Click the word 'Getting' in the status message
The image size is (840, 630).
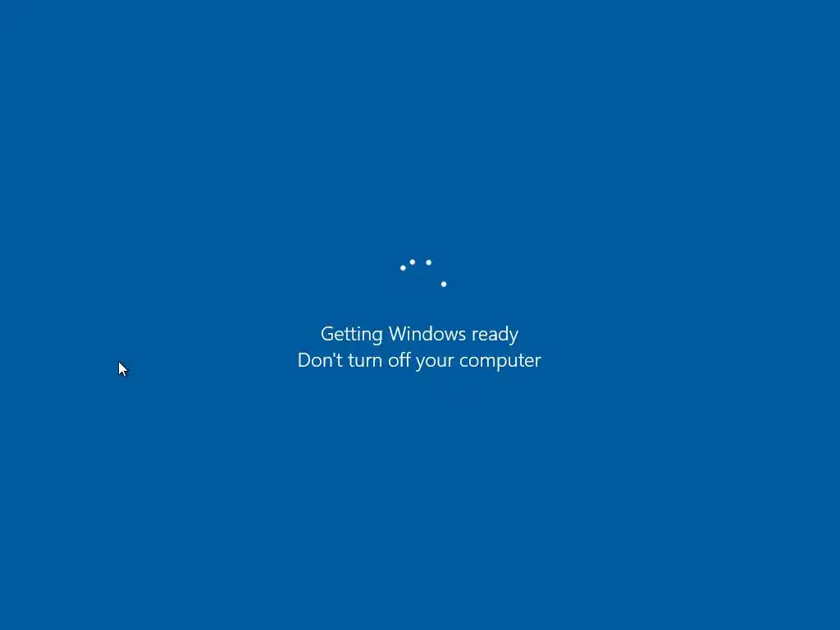click(351, 335)
